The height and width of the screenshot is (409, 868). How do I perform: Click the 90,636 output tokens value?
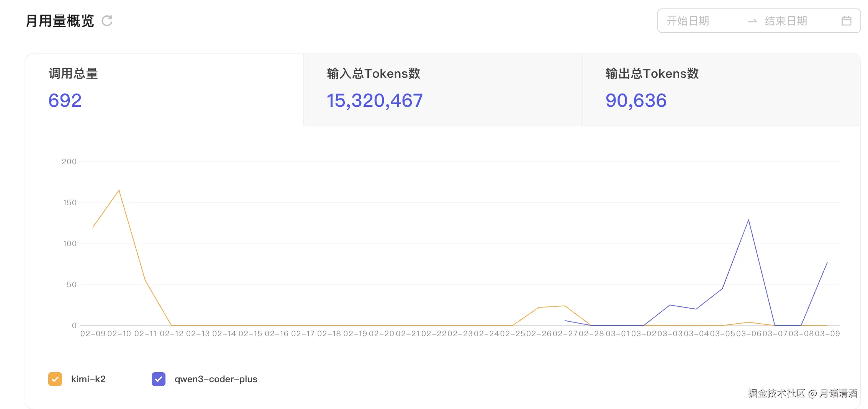coord(636,101)
